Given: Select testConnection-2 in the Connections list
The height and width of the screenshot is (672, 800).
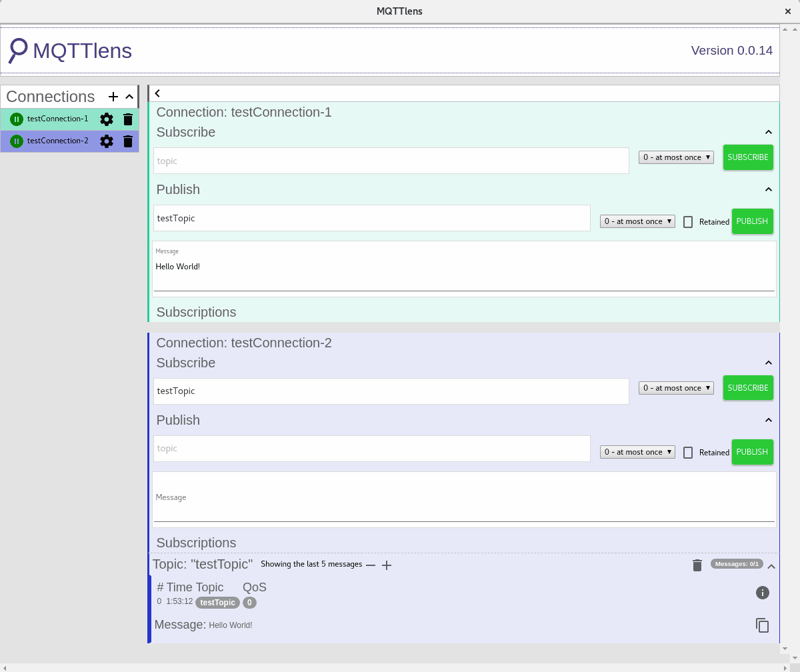Looking at the screenshot, I should (59, 141).
